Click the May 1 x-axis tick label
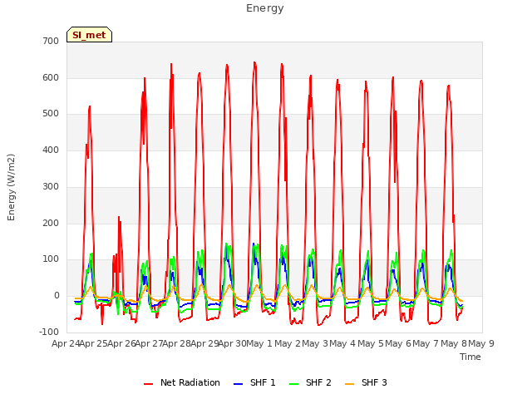 click(259, 343)
